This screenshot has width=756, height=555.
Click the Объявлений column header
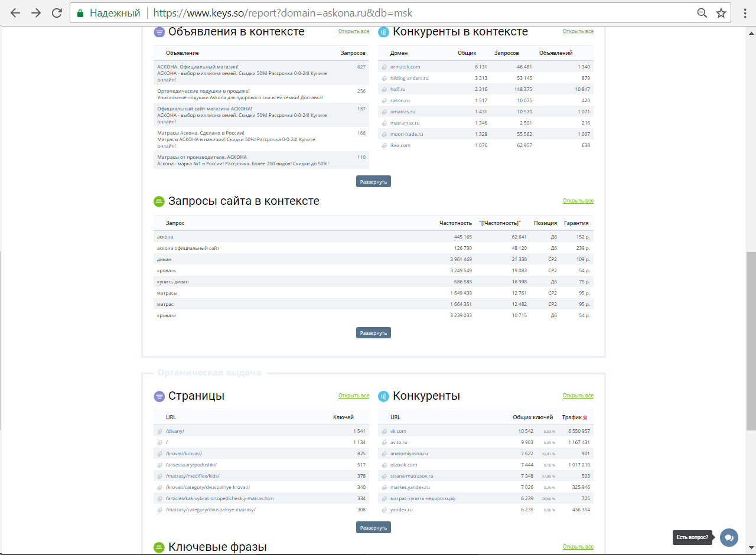pyautogui.click(x=556, y=53)
